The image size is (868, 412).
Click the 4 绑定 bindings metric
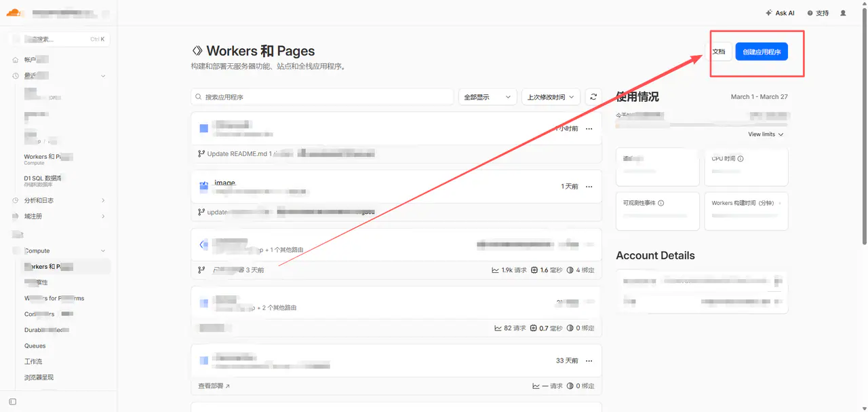580,270
